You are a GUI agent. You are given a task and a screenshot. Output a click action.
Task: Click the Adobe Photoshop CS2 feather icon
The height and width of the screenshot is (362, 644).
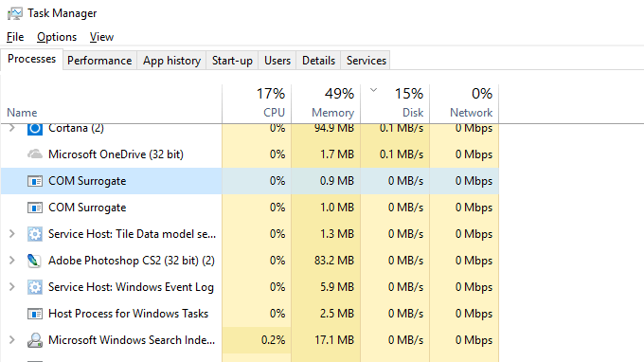(x=34, y=261)
